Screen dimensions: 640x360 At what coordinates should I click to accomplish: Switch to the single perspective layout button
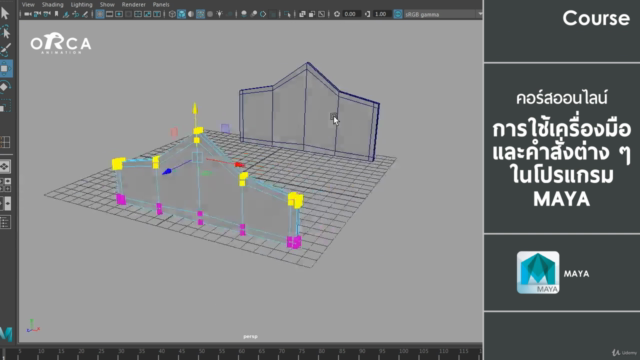[5, 166]
